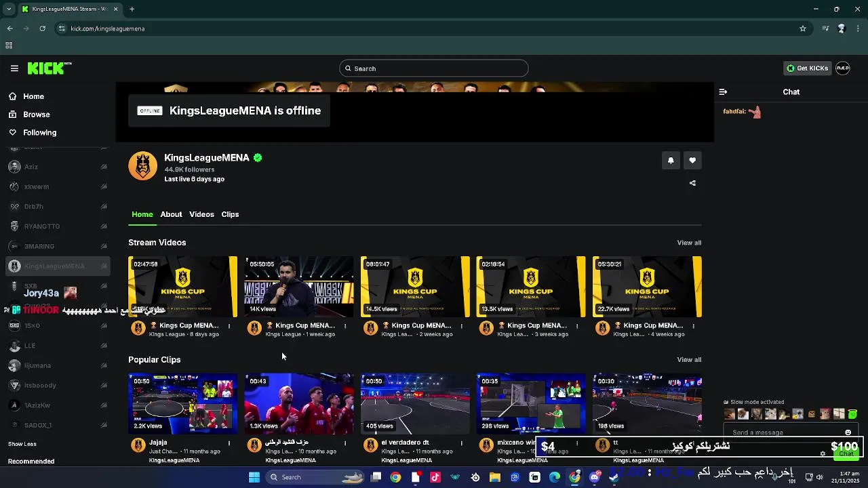This screenshot has height=488, width=868.
Task: Open Drb7h channel in sidebar
Action: [58, 207]
